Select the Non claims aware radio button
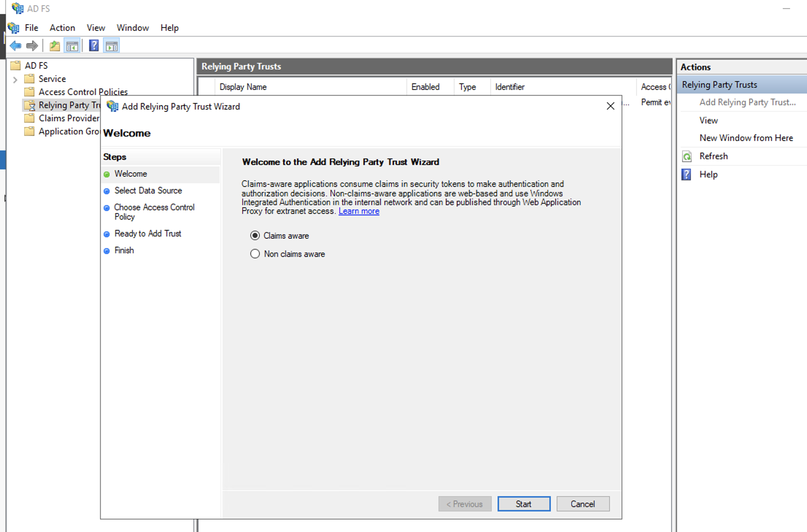The image size is (807, 532). coord(255,254)
